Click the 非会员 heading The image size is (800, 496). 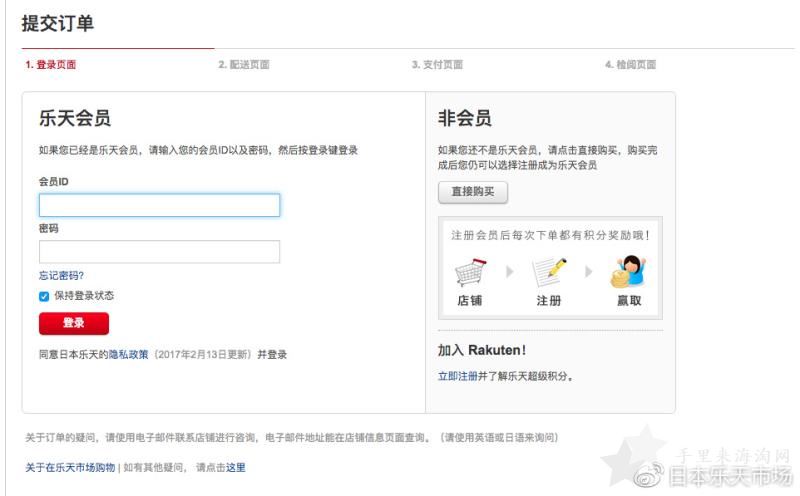tap(465, 118)
